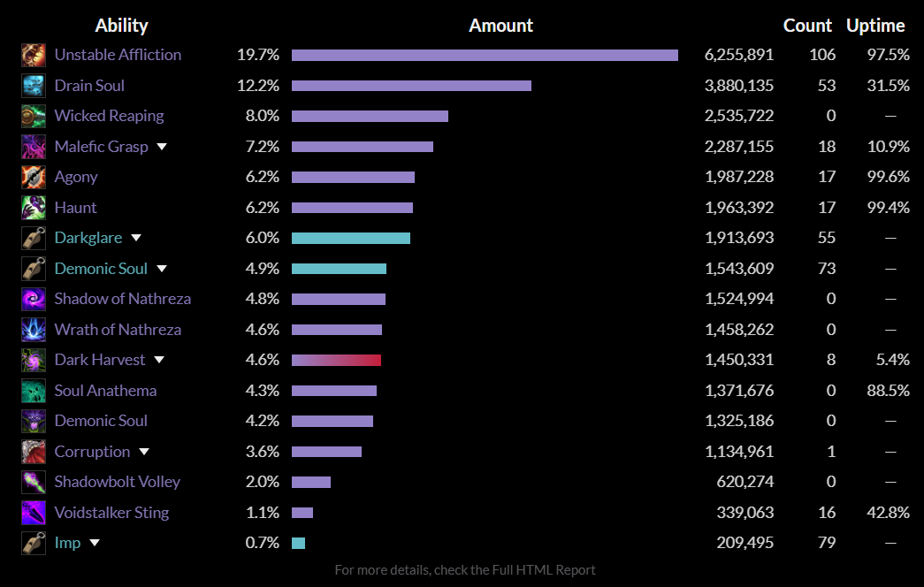Sort by the Amount column header
The height and width of the screenshot is (587, 924).
[500, 26]
